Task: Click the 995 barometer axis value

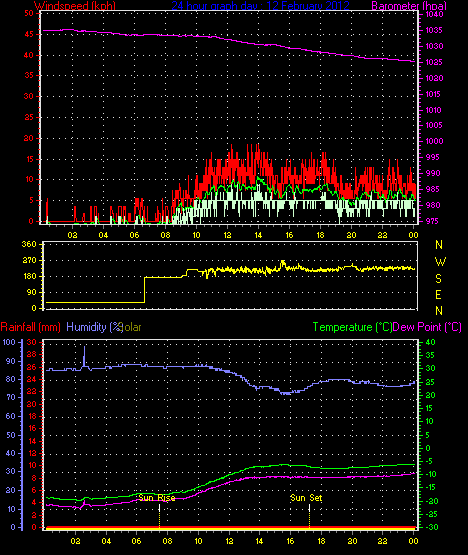Action: pos(433,157)
